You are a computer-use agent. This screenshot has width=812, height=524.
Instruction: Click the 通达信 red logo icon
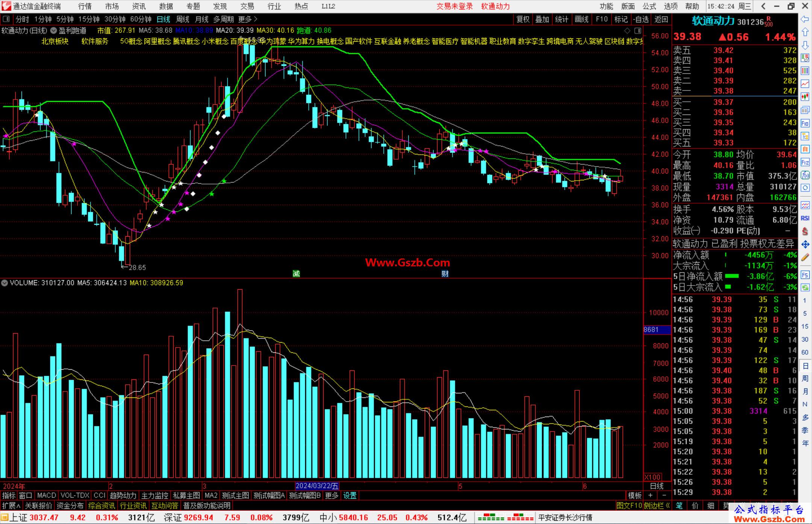pos(6,6)
